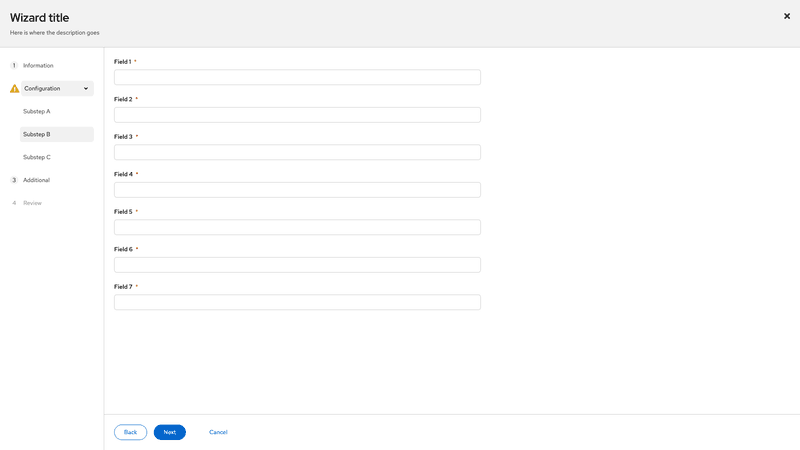Close the wizard with the X icon
800x450 pixels.
point(787,16)
